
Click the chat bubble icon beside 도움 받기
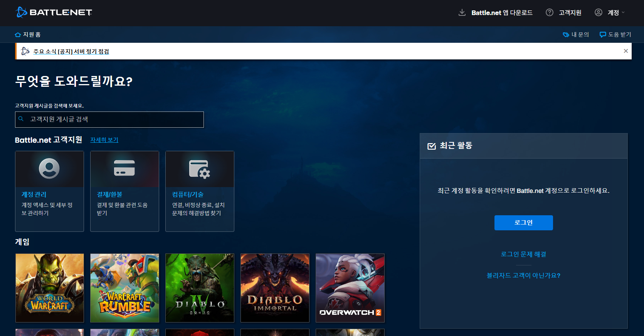(x=603, y=35)
